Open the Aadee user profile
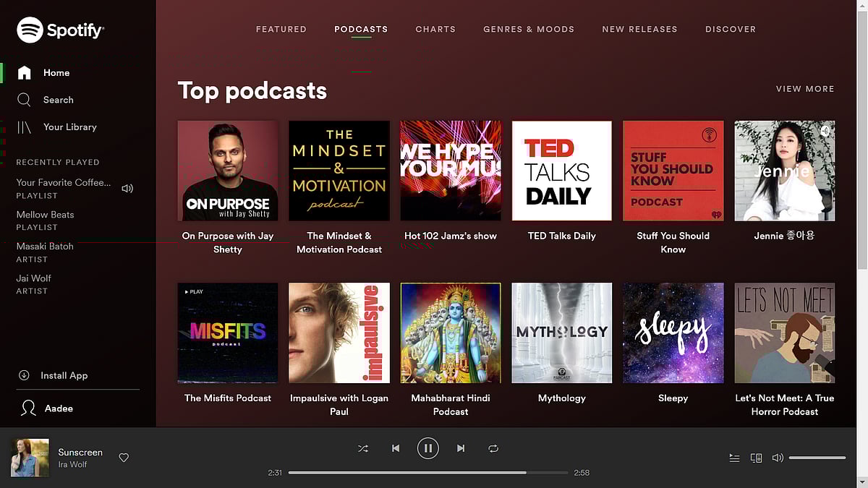The width and height of the screenshot is (868, 488). [x=59, y=408]
